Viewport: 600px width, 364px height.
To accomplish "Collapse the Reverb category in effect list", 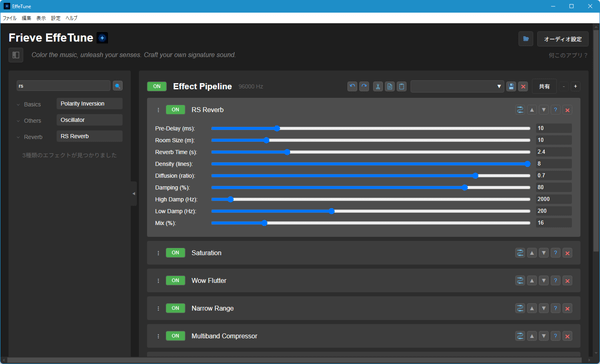I will coord(18,137).
